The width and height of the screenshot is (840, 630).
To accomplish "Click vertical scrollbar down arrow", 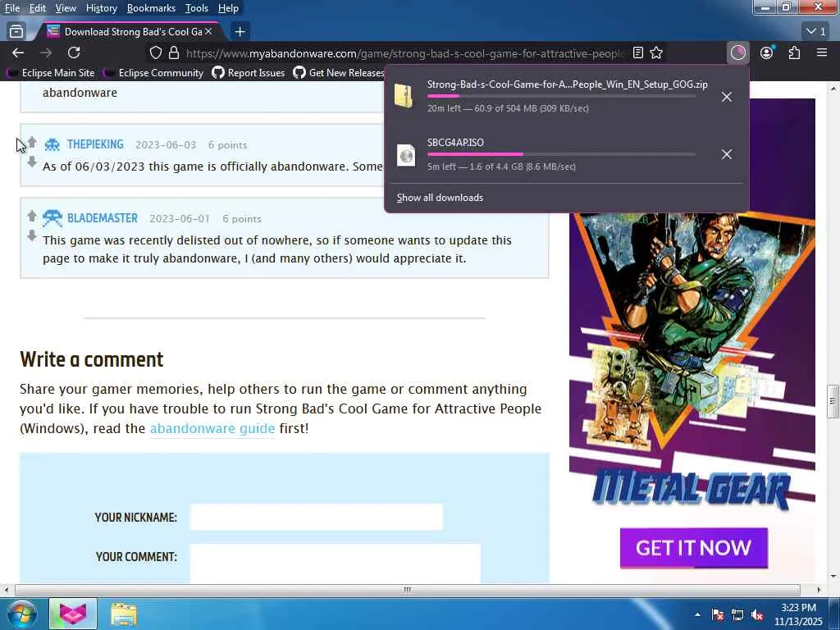I will point(833,577).
